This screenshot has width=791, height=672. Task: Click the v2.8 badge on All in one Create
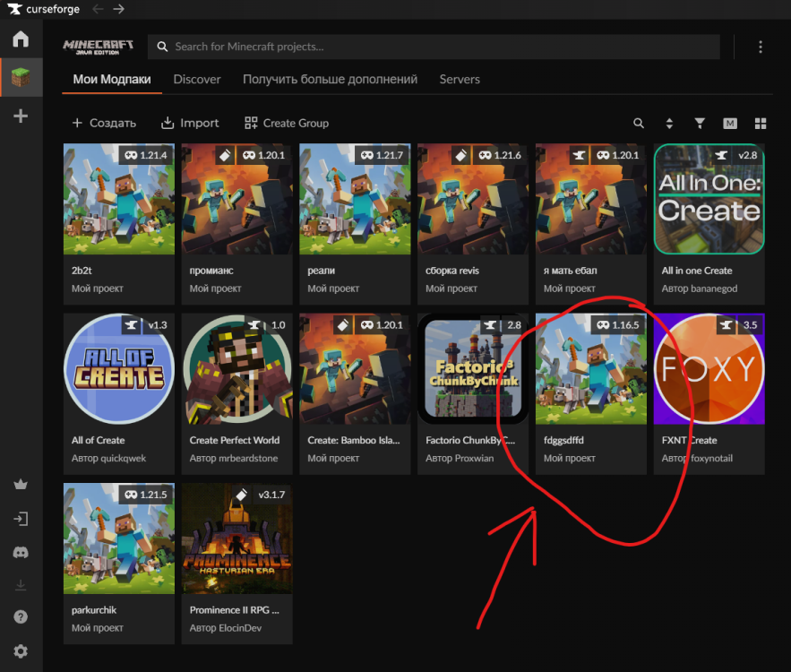tap(748, 155)
